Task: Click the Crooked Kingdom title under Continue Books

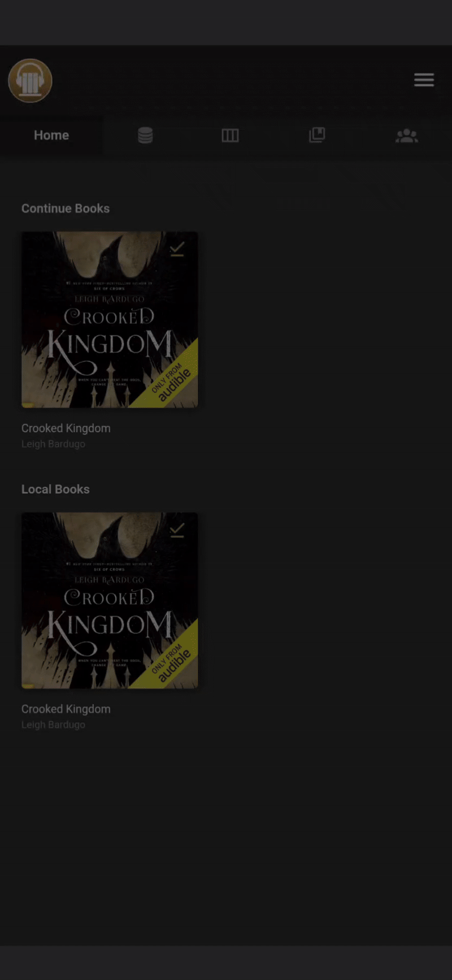Action: point(66,428)
